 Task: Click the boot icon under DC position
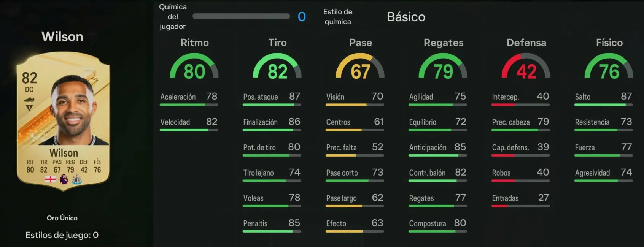[29, 100]
